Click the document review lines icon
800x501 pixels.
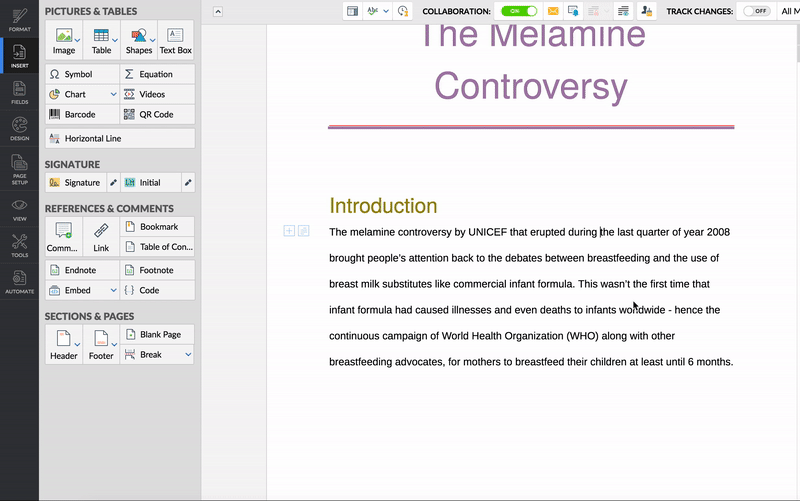[623, 11]
